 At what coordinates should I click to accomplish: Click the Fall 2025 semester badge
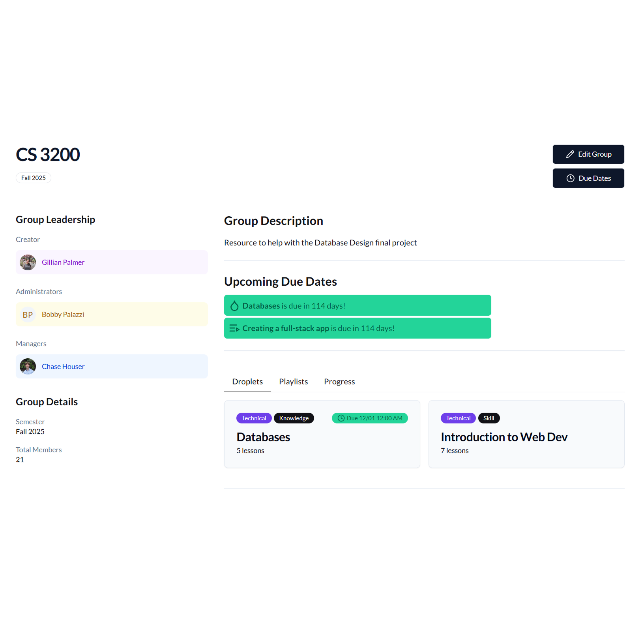pos(34,178)
